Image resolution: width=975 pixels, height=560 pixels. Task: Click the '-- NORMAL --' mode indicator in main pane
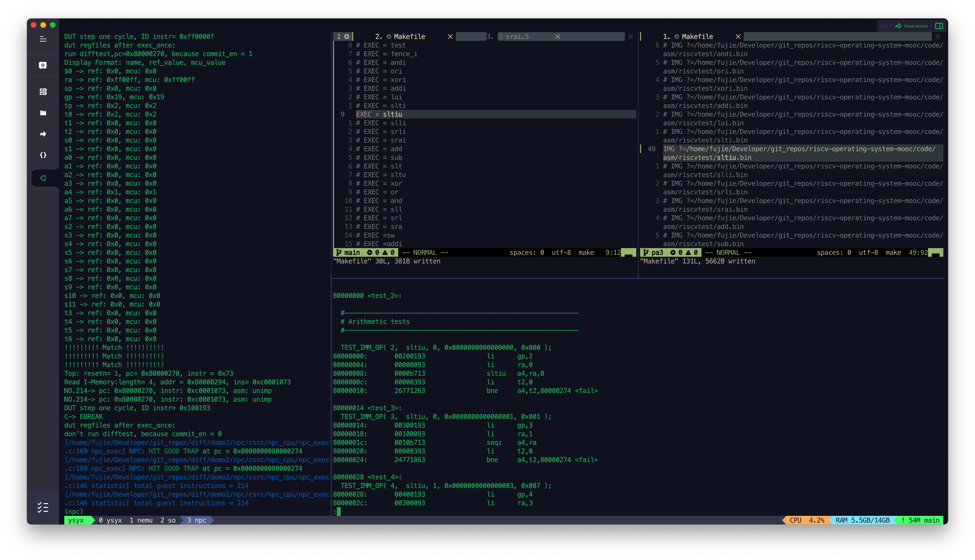(425, 252)
